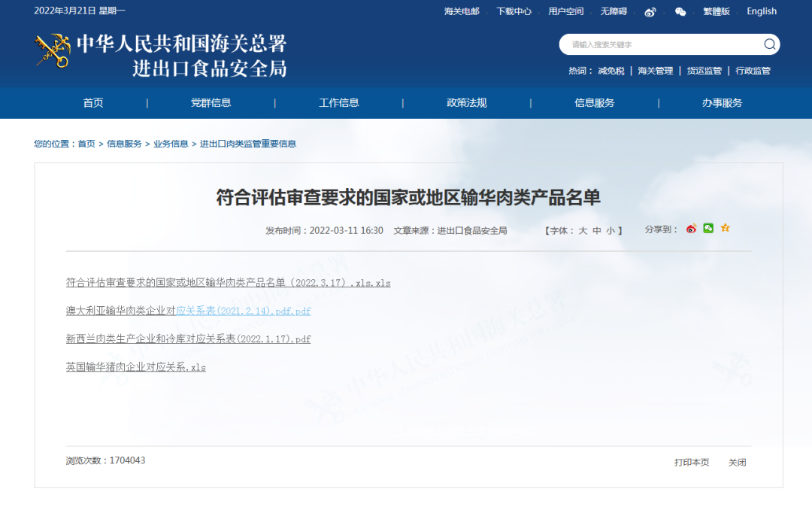The width and height of the screenshot is (812, 513).
Task: Share article to WeChat
Action: (x=708, y=228)
